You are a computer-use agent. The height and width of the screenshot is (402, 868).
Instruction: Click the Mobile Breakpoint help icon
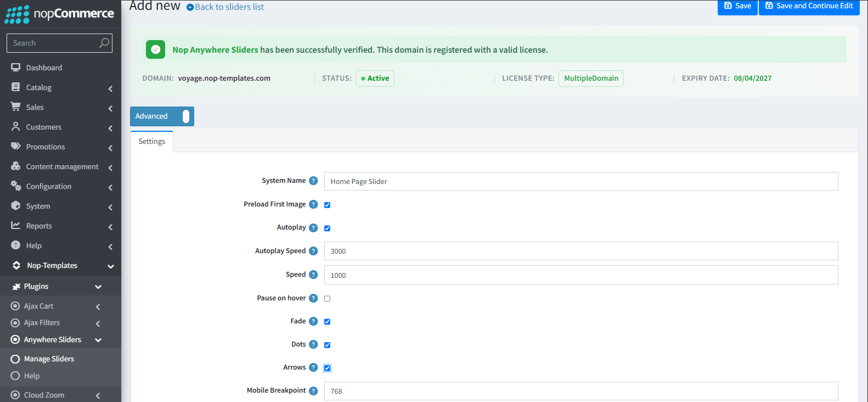point(313,391)
